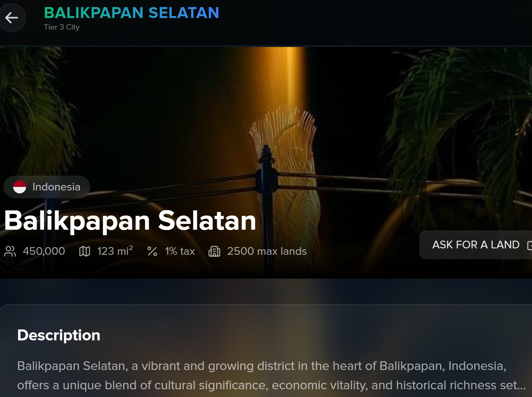Click the 2500 max lands label
The image size is (532, 397).
click(267, 251)
